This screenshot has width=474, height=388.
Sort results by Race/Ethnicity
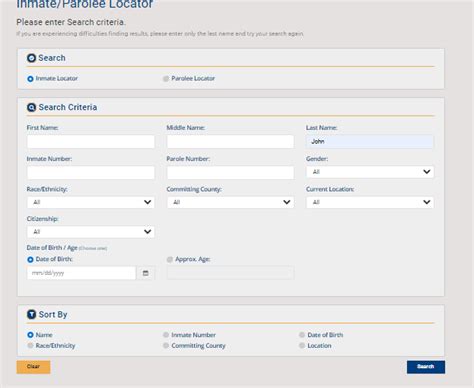point(30,345)
